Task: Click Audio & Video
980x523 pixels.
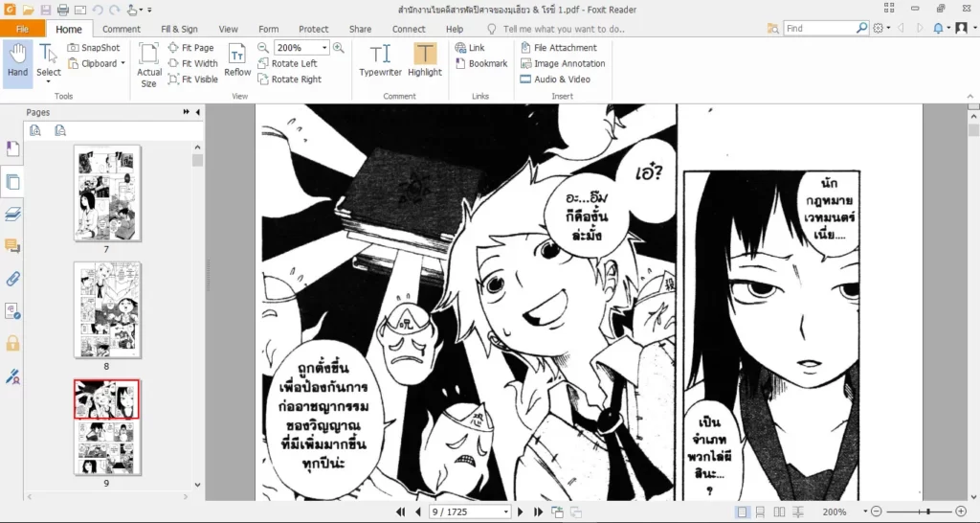Action: 554,80
